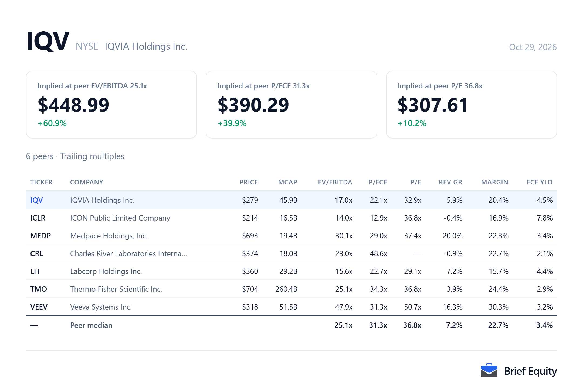Click IQV's bold 17.0x EV/EBITDA value
Viewport: 583px width, 392px height.
tap(344, 200)
